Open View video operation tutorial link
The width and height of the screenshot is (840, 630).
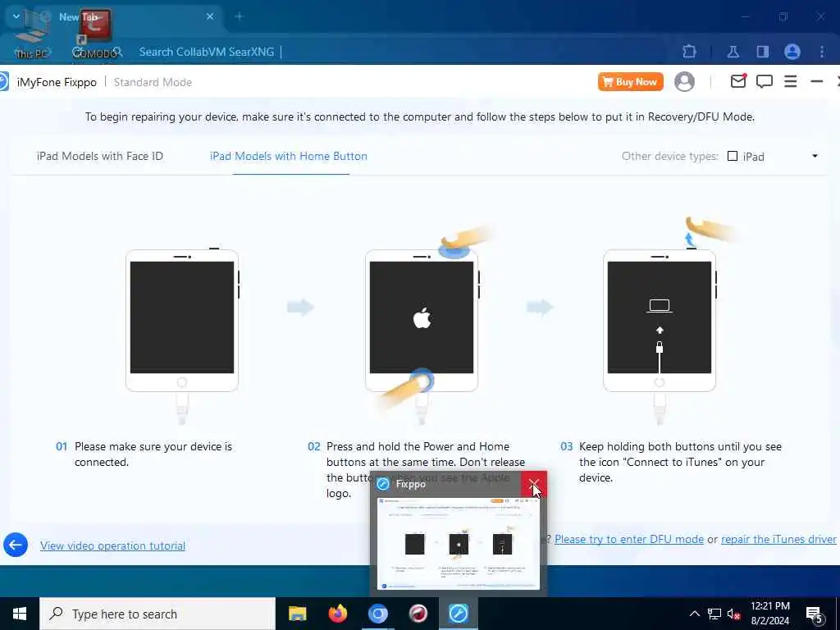pos(112,546)
